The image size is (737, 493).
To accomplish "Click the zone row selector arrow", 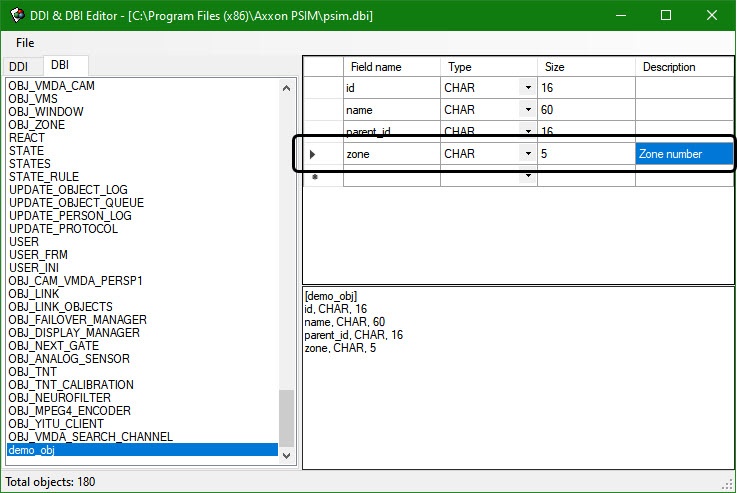I will (314, 154).
